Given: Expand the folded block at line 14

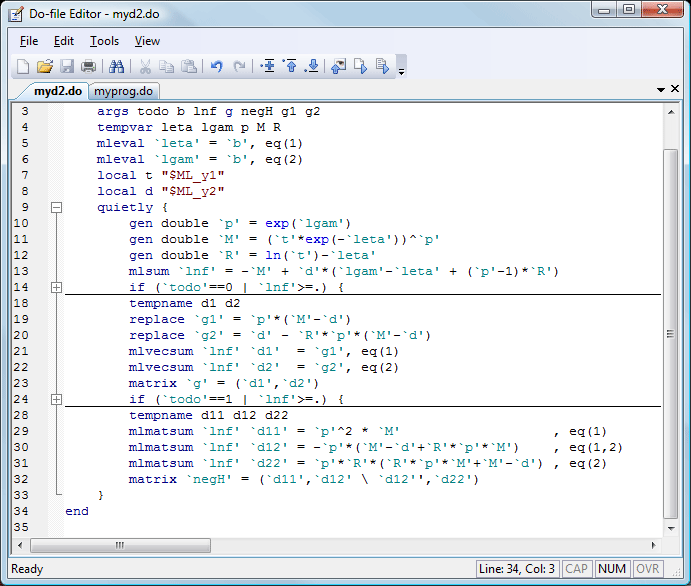Looking at the screenshot, I should coord(56,287).
